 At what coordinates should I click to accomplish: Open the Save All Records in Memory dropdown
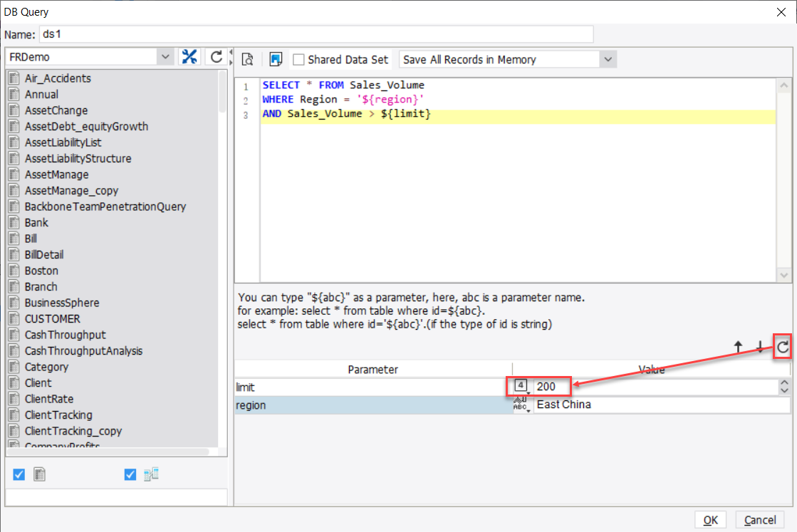click(608, 59)
